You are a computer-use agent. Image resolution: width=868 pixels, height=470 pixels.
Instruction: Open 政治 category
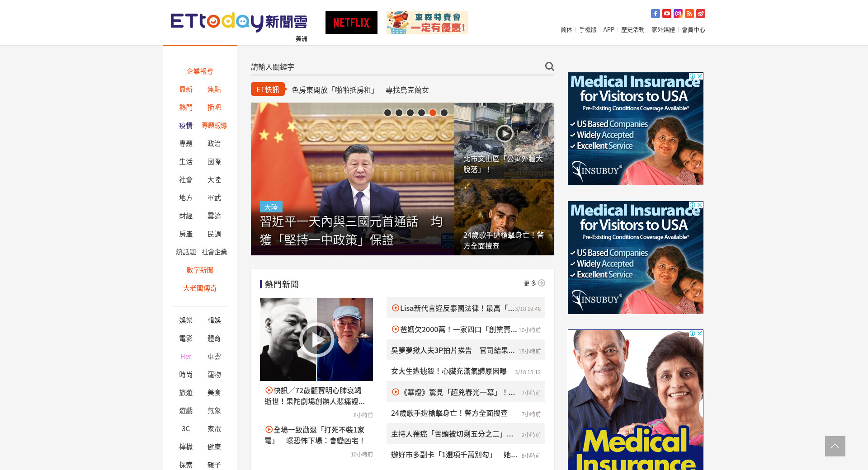(x=214, y=144)
